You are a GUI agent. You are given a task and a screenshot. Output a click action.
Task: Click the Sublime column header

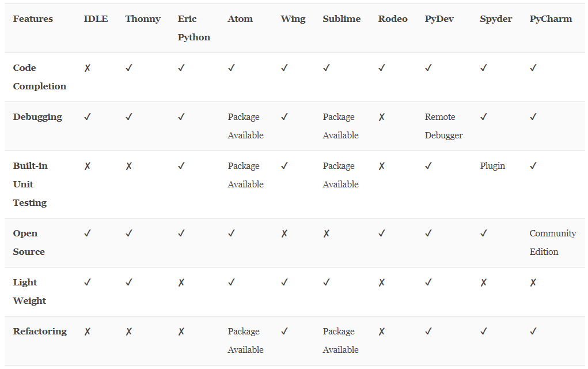342,19
